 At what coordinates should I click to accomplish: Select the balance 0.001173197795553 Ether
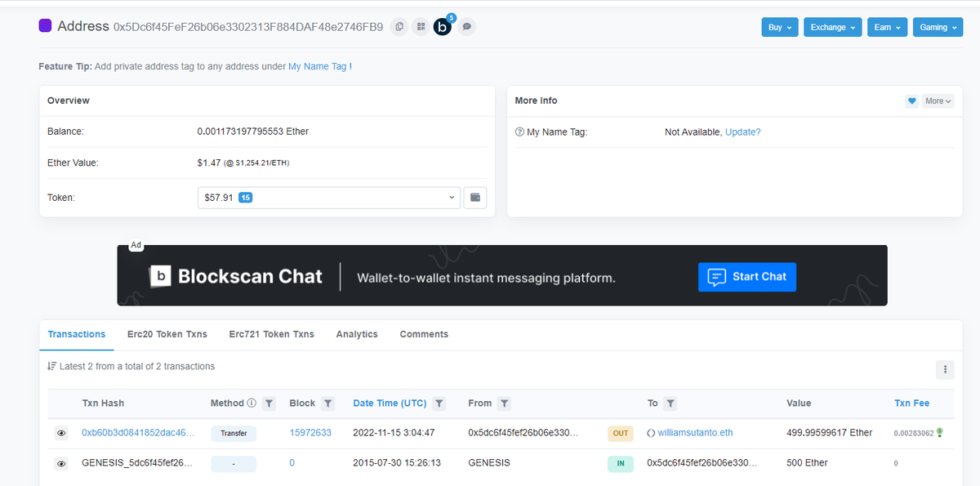[x=253, y=131]
